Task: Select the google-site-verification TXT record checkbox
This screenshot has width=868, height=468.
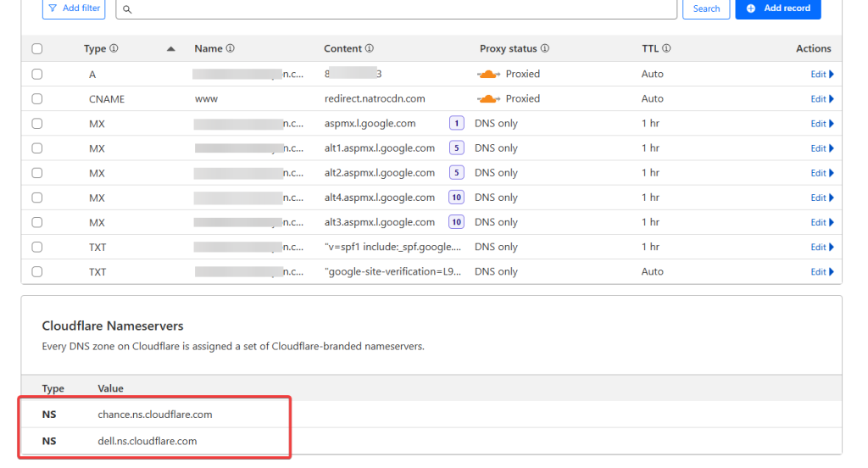Action: [37, 271]
